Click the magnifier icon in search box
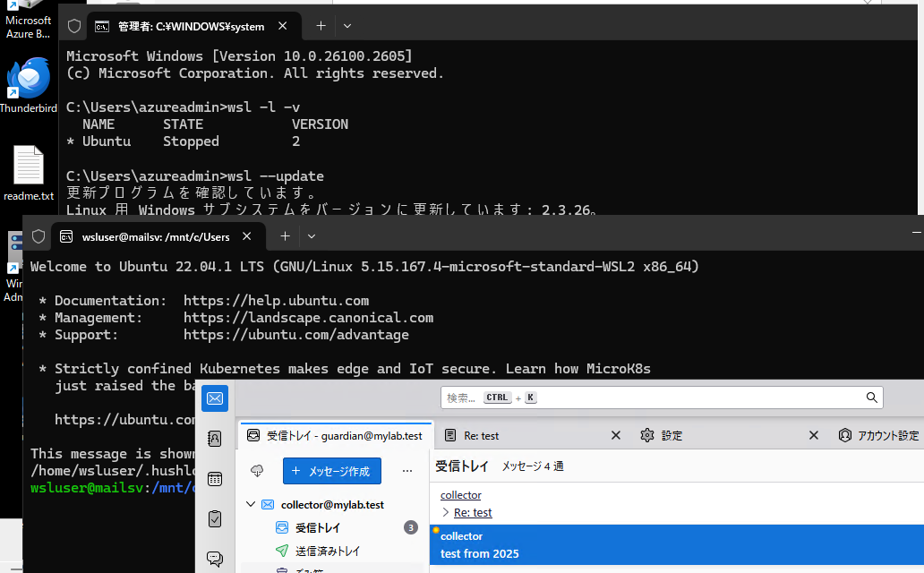The height and width of the screenshot is (573, 924). coord(871,398)
